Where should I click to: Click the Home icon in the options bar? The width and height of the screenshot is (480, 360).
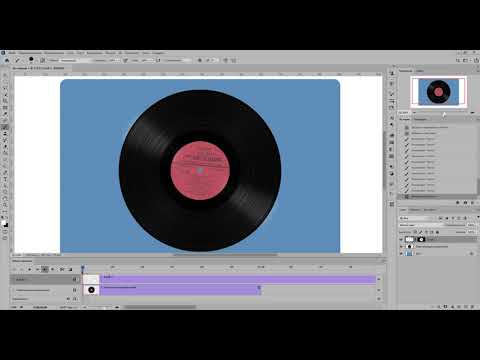tap(7, 60)
